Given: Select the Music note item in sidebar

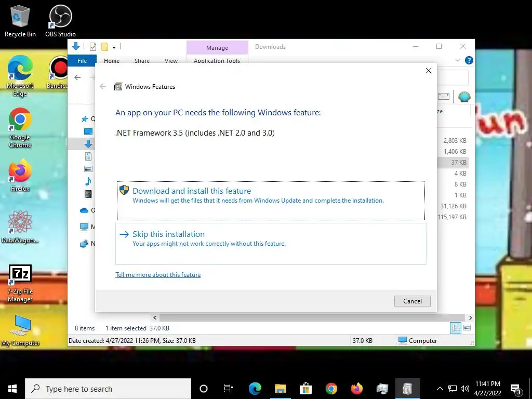Looking at the screenshot, I should pyautogui.click(x=88, y=181).
